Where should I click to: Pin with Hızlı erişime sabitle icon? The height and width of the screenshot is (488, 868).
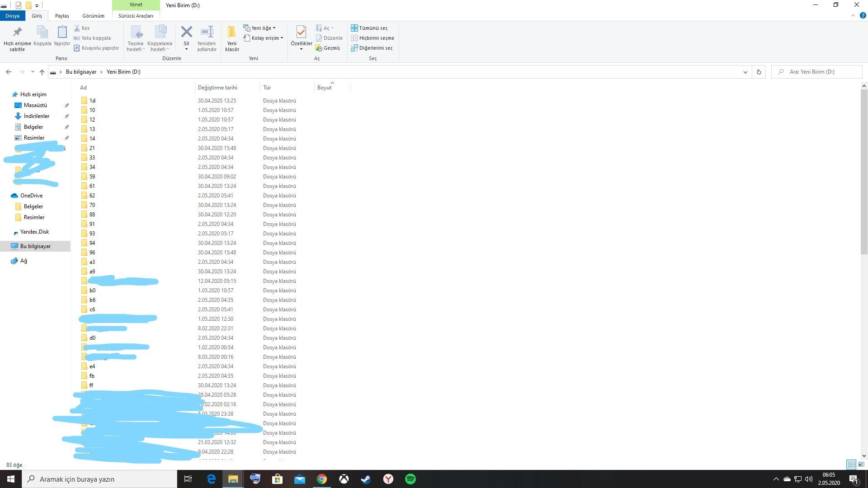point(17,33)
